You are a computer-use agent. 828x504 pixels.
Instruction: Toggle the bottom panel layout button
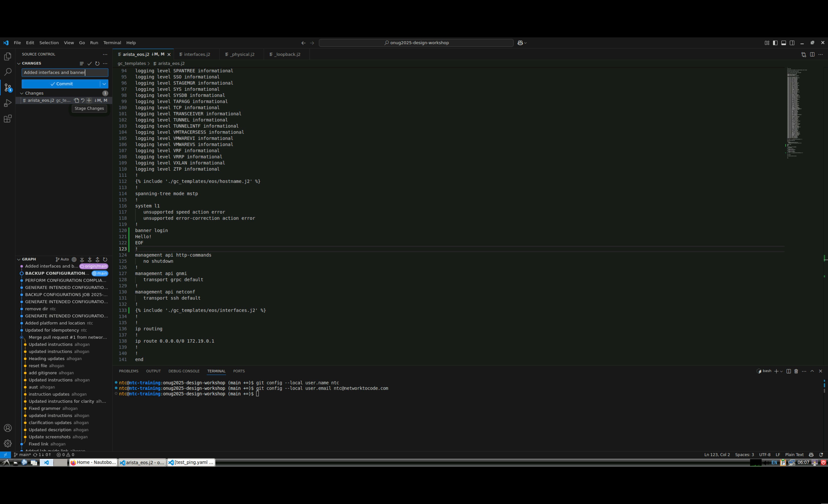coord(783,43)
